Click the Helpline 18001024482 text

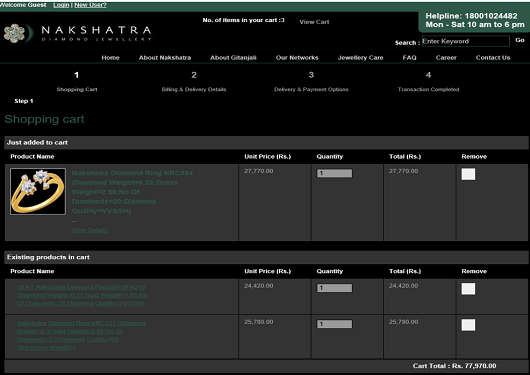coord(471,16)
